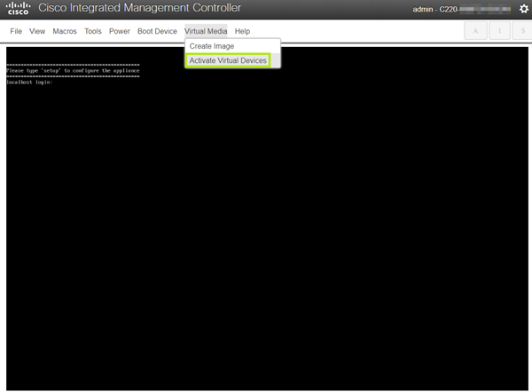
Task: Open the Boot Device menu
Action: (x=157, y=31)
